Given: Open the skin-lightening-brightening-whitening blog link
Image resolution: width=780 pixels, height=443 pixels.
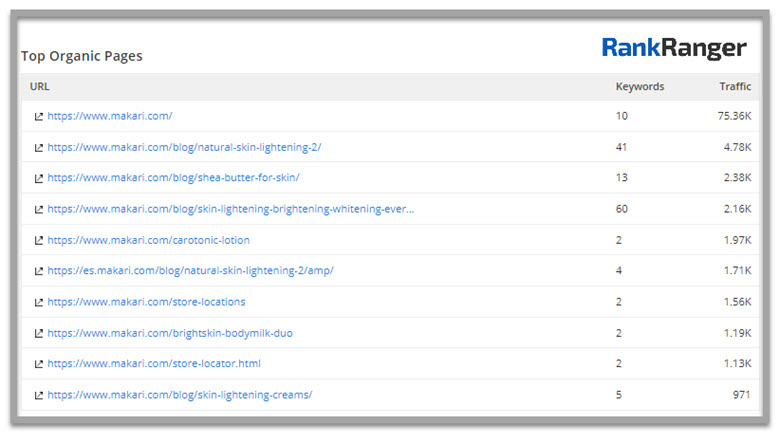Looking at the screenshot, I should (x=231, y=209).
